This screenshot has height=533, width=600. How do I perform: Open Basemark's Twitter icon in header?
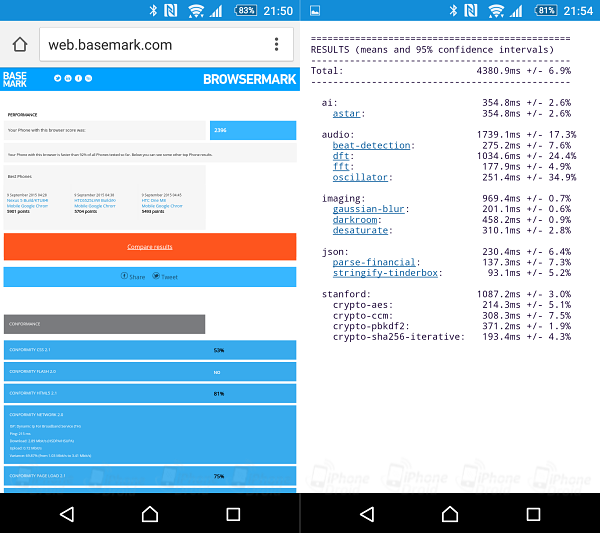coord(57,78)
